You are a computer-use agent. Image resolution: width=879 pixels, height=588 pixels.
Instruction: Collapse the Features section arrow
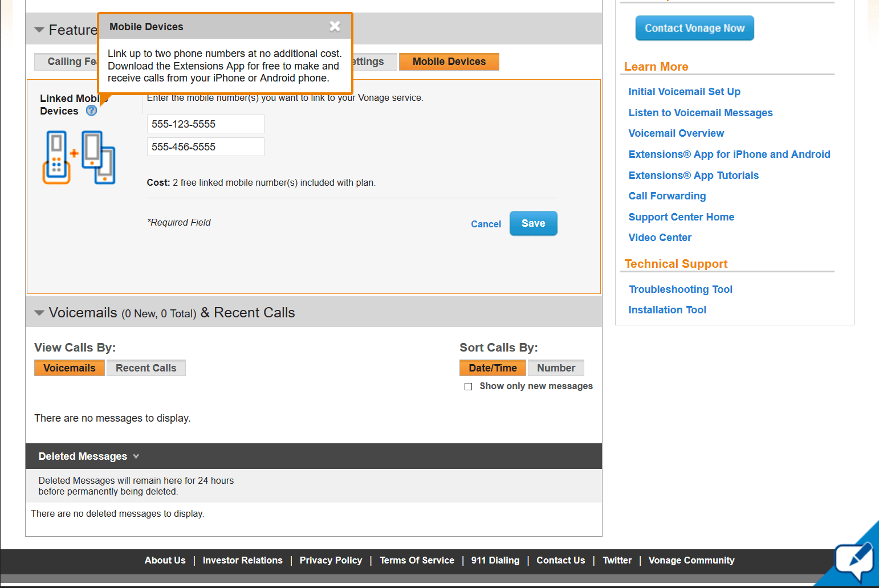point(39,30)
